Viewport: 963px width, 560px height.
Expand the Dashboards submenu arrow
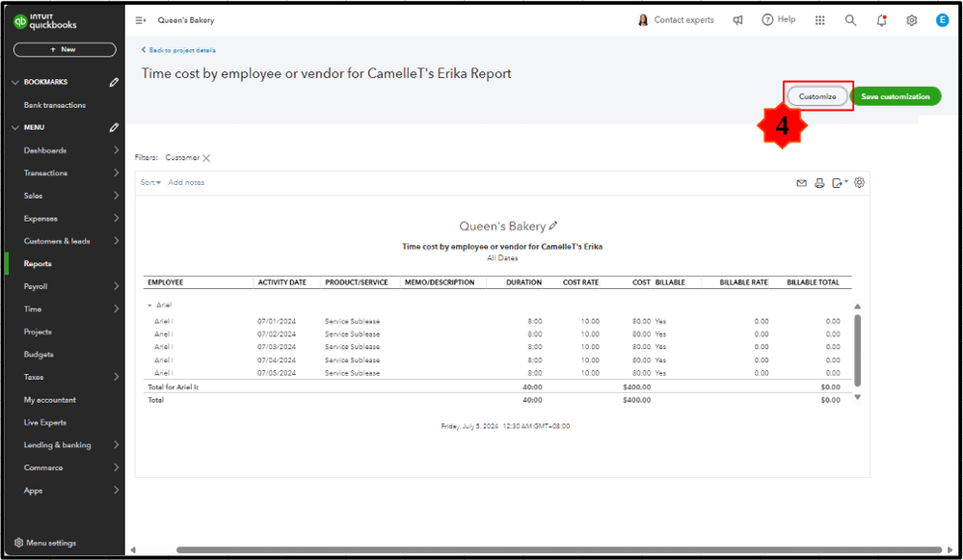pos(116,149)
